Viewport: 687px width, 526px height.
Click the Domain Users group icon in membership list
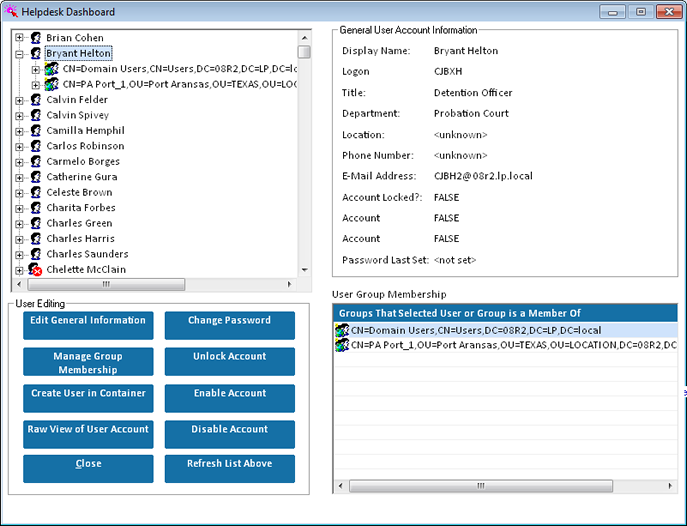click(342, 330)
